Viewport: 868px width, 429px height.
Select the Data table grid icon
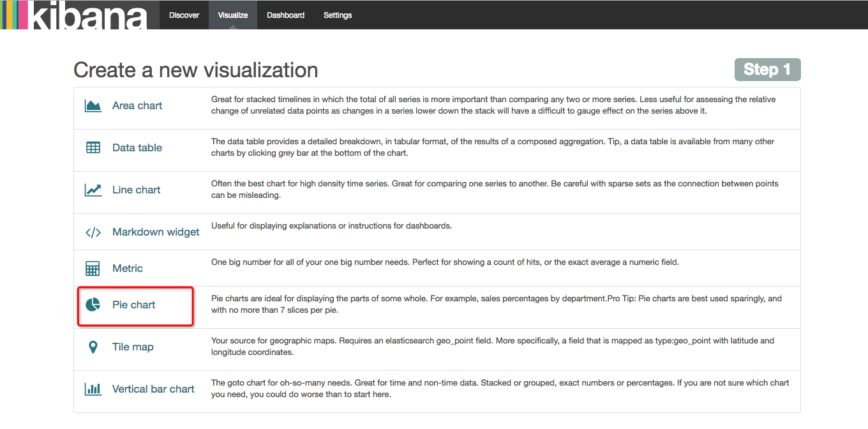[x=93, y=147]
